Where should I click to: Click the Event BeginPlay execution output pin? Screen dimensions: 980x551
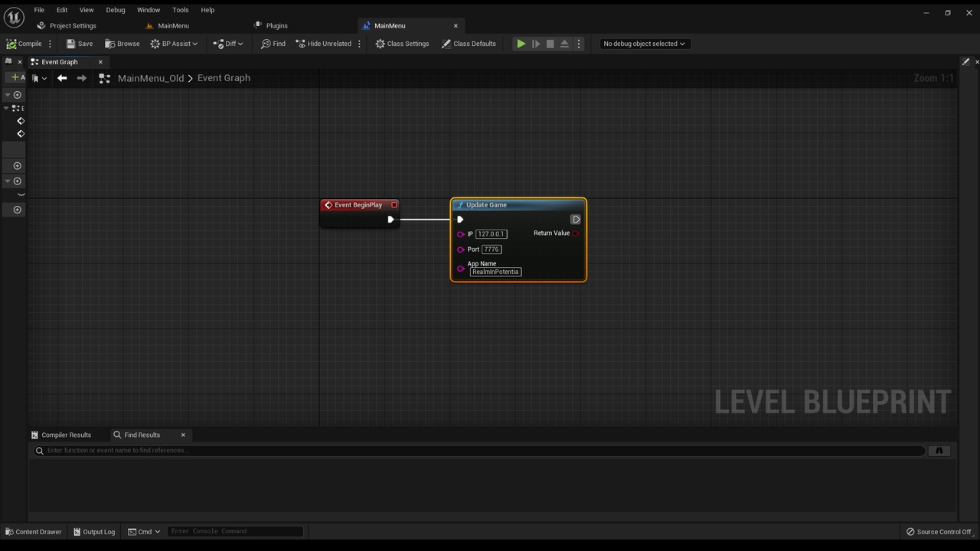click(390, 220)
